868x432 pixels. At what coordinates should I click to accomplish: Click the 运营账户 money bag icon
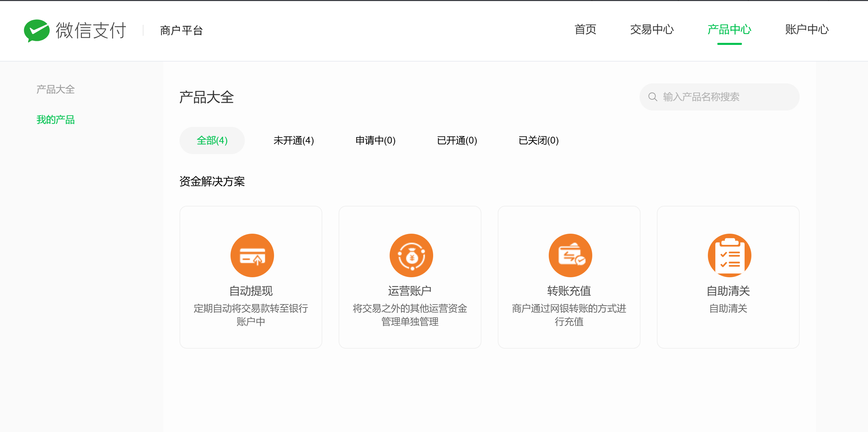(411, 255)
